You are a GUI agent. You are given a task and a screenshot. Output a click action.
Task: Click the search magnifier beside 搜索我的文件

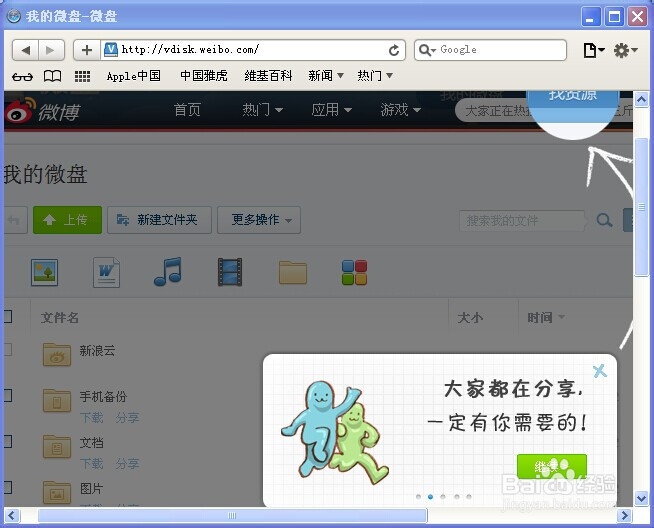point(604,220)
